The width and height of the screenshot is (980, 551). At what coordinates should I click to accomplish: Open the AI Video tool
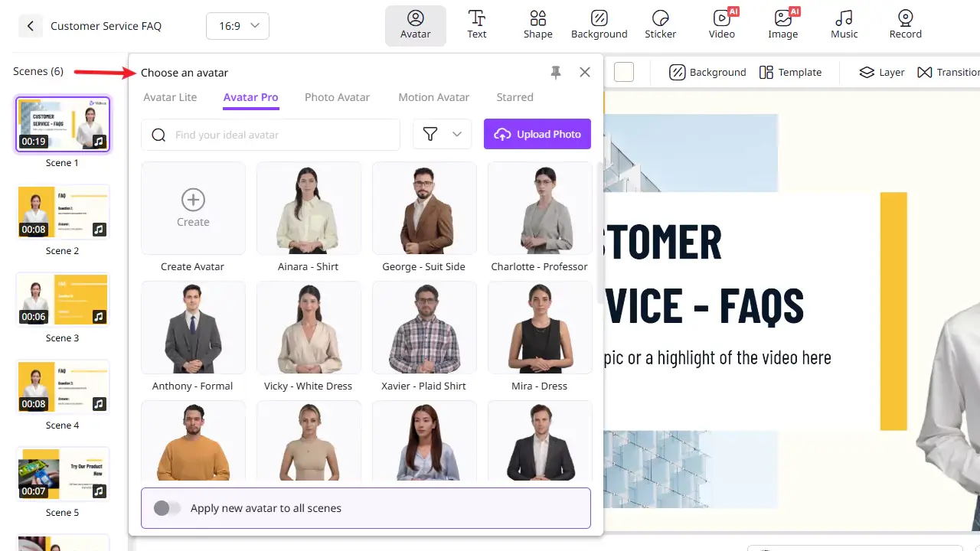pyautogui.click(x=721, y=25)
